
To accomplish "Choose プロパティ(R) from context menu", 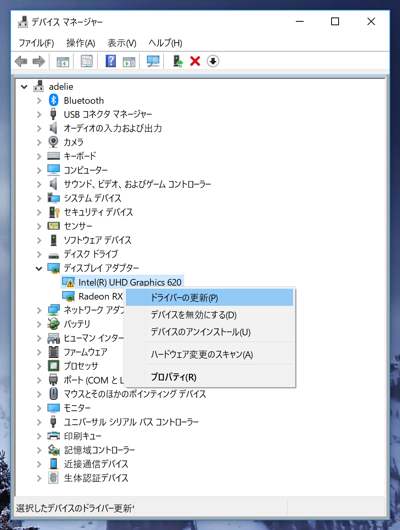I will 209,377.
